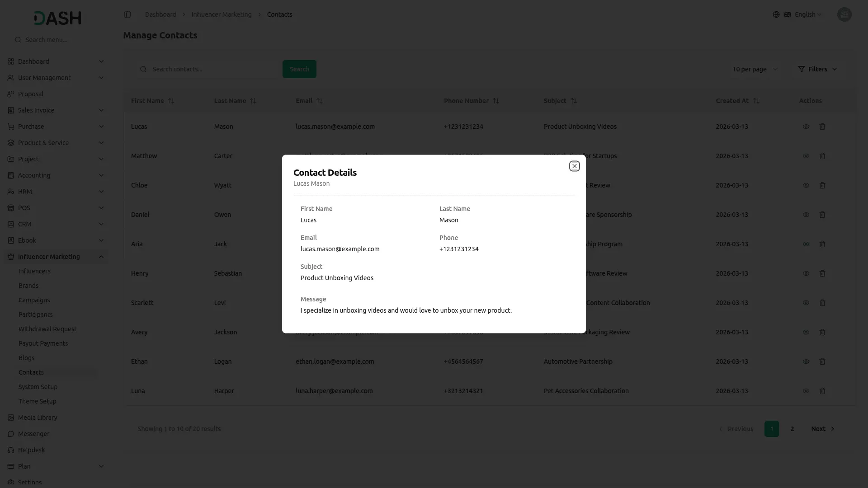This screenshot has height=488, width=868.
Task: Expand the Accounting sidebar menu
Action: click(x=55, y=175)
